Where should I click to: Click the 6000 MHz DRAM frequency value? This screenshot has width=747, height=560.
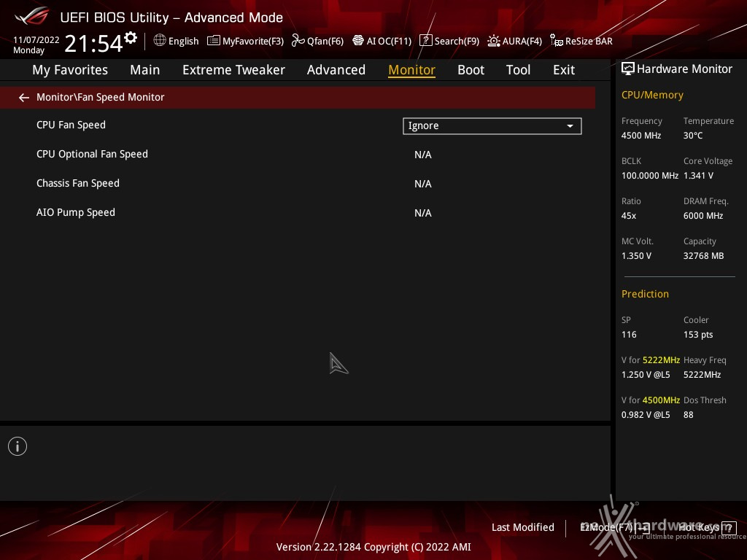click(703, 216)
